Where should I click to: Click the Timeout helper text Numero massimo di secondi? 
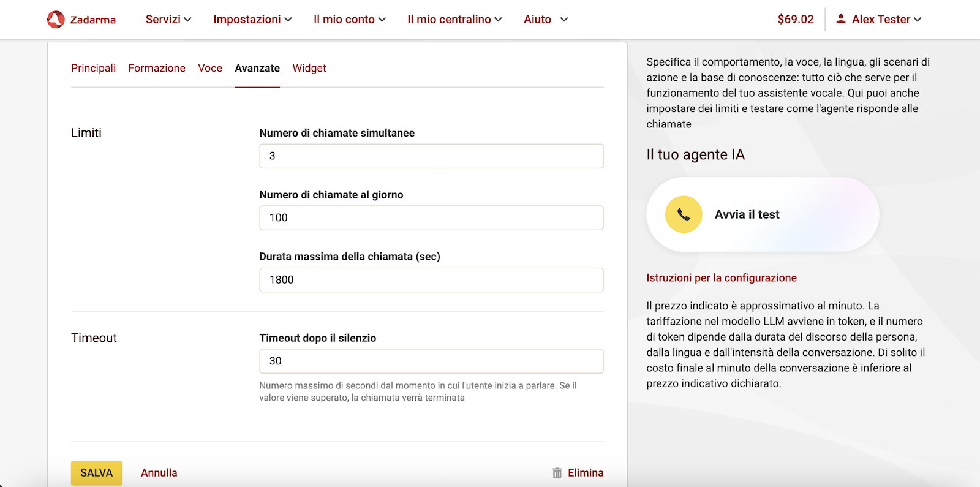click(x=418, y=391)
